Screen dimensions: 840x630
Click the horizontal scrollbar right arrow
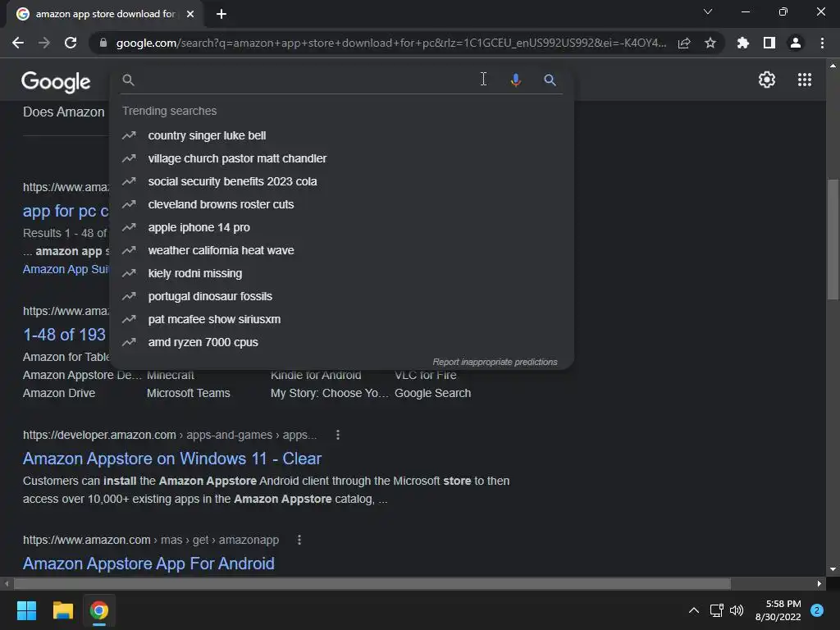pos(819,583)
